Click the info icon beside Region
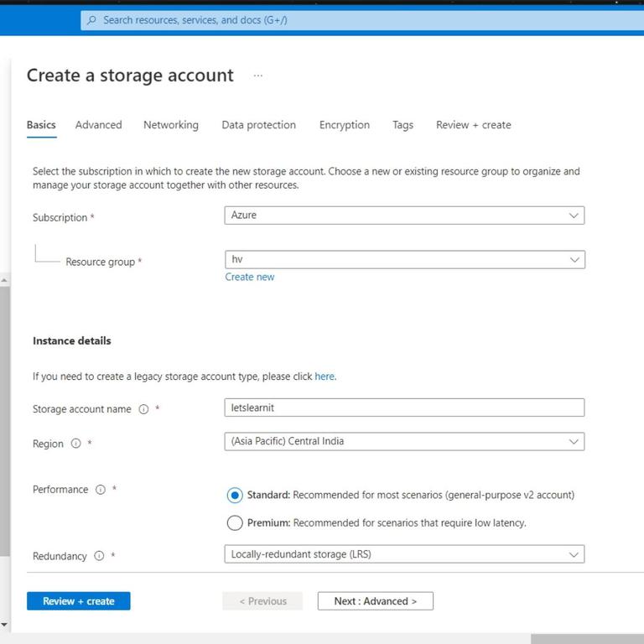Image resolution: width=644 pixels, height=644 pixels. click(76, 444)
